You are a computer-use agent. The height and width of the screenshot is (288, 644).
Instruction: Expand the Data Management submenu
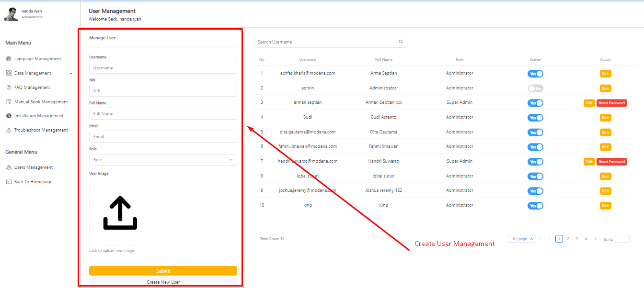coord(71,74)
